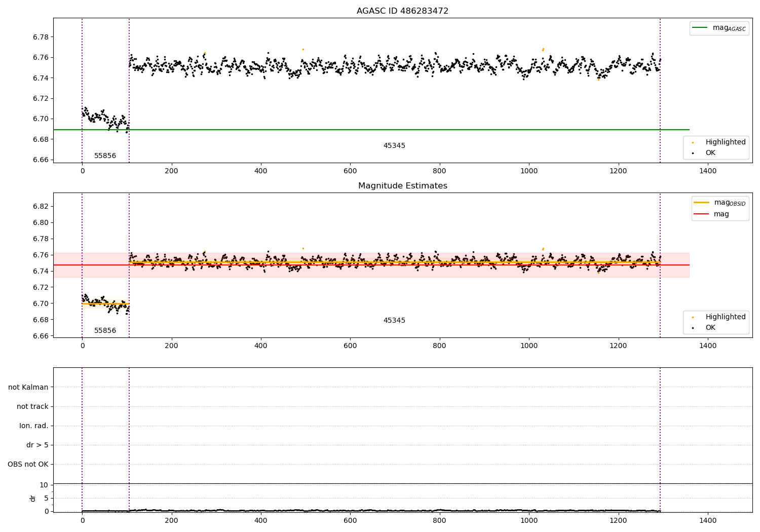Click the dr > 5 axis label
This screenshot has width=760, height=532.
point(37,445)
